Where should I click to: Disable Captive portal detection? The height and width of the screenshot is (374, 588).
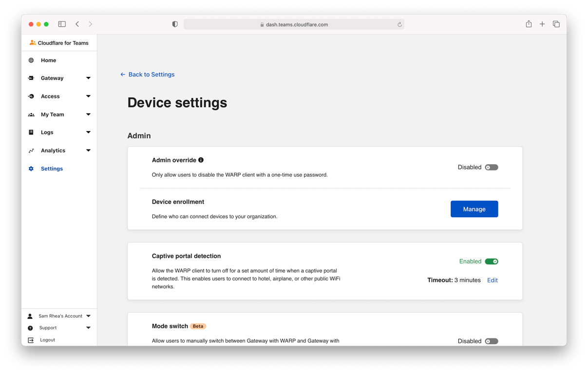click(x=492, y=261)
